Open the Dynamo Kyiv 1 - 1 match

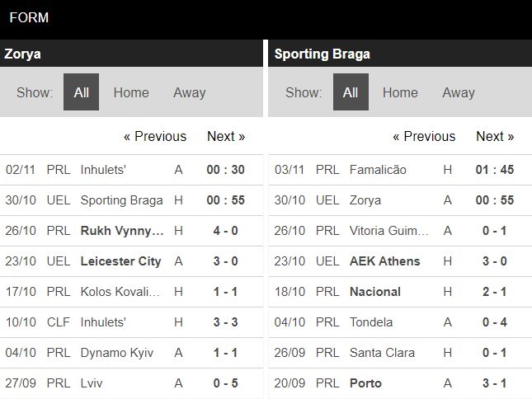click(131, 353)
